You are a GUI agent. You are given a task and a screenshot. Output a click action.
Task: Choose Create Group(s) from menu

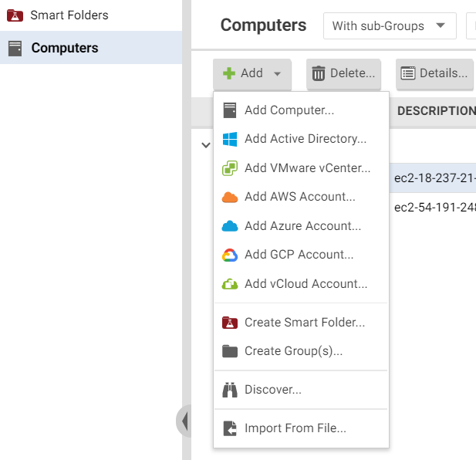pyautogui.click(x=293, y=351)
